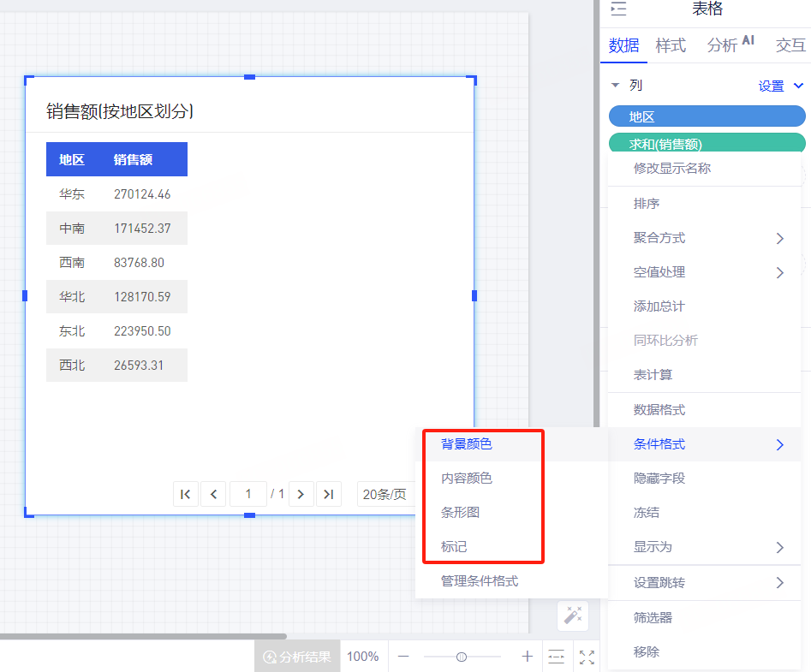Collapse the 列 section triangle
This screenshot has width=811, height=672.
click(x=615, y=86)
